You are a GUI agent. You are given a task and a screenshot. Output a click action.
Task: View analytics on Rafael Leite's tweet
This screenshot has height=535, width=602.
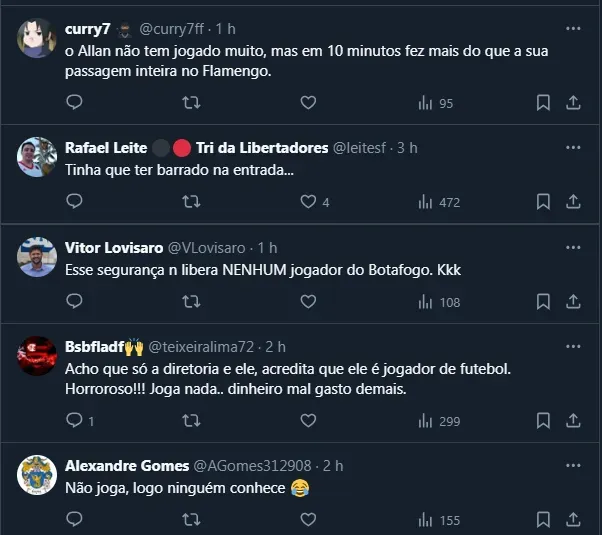438,201
